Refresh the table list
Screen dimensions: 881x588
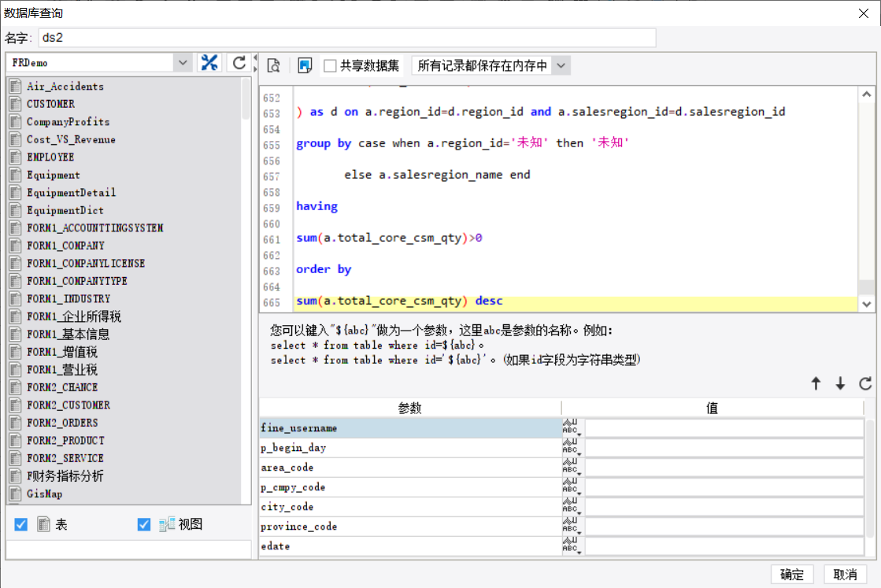pyautogui.click(x=239, y=63)
